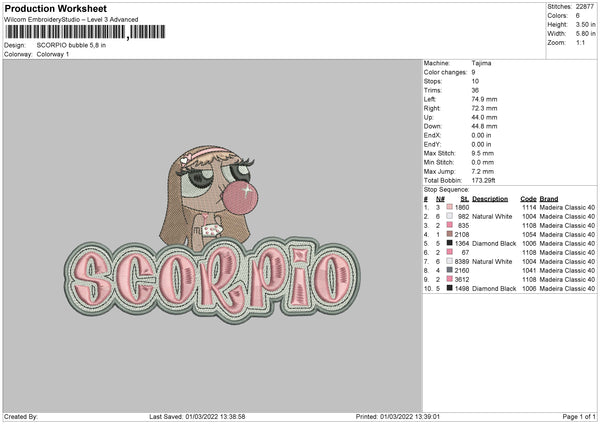Click thread code 1054 in row 4

529,234
